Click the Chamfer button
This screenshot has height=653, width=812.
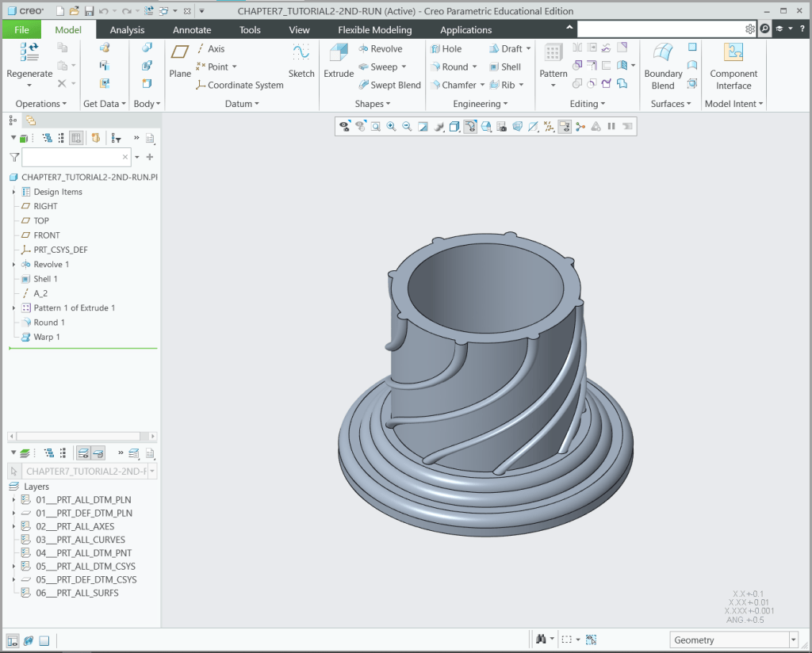pos(453,85)
